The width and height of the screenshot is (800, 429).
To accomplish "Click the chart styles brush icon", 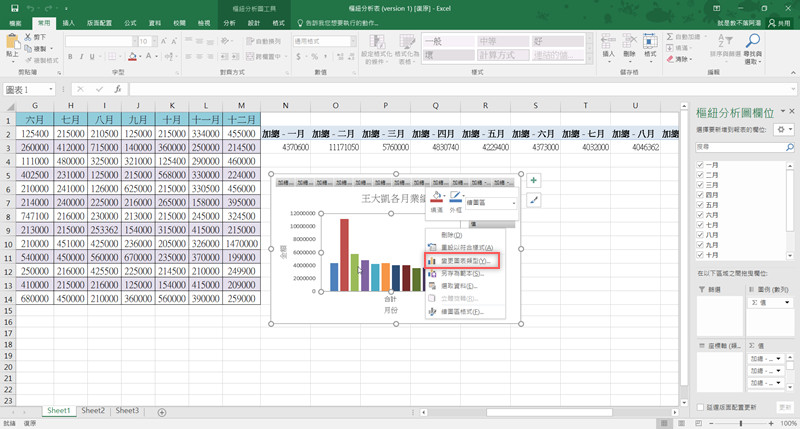I will pos(534,200).
